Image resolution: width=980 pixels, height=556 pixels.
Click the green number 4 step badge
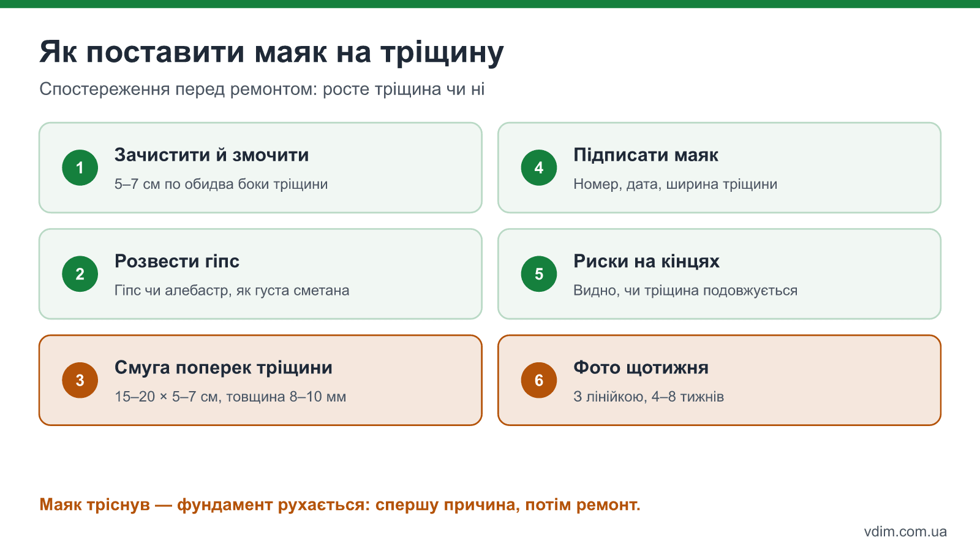click(x=539, y=167)
